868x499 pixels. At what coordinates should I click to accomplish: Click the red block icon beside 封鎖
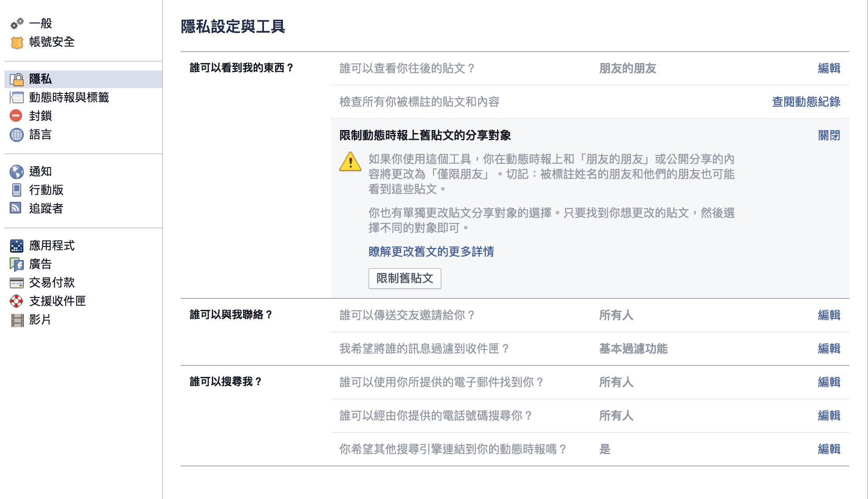click(x=16, y=116)
